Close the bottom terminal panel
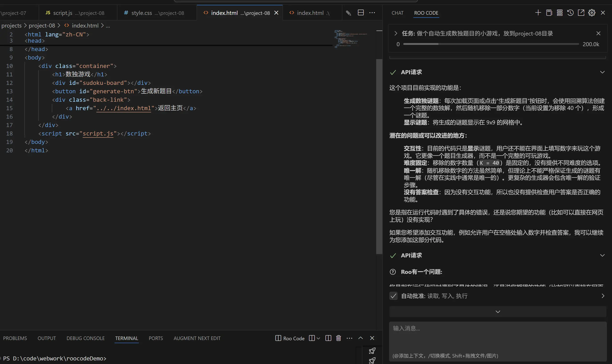Image resolution: width=612 pixels, height=364 pixels. click(372, 338)
